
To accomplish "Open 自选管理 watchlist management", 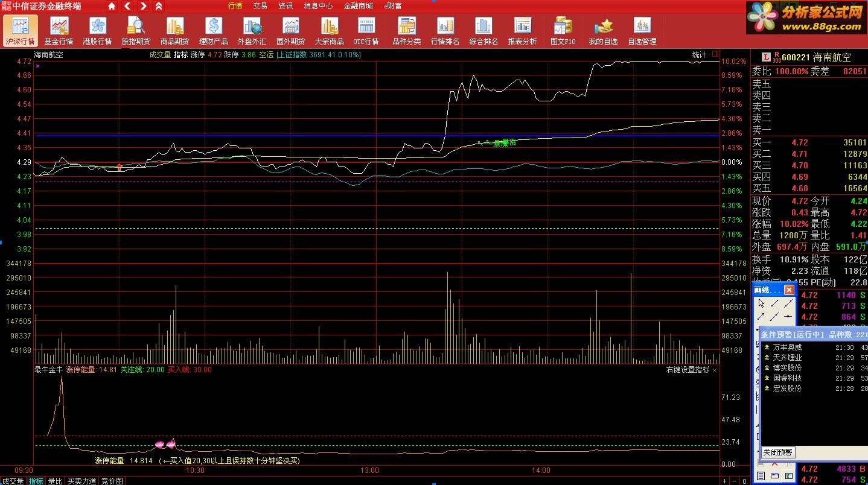I will (x=642, y=31).
